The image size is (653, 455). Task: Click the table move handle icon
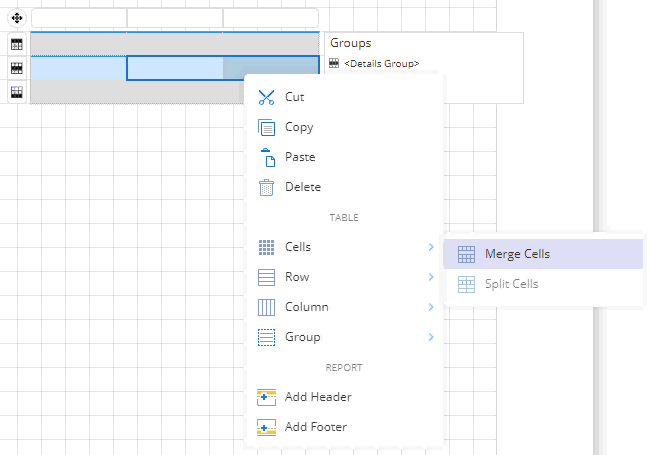click(17, 18)
